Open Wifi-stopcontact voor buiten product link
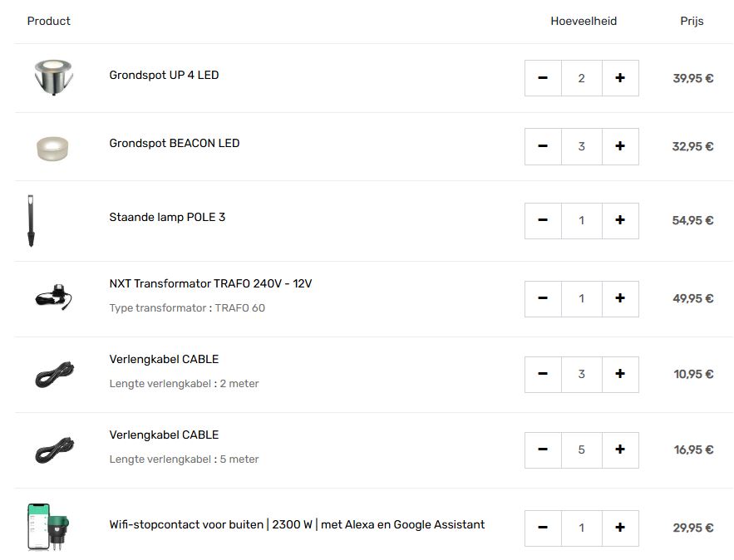 click(297, 525)
